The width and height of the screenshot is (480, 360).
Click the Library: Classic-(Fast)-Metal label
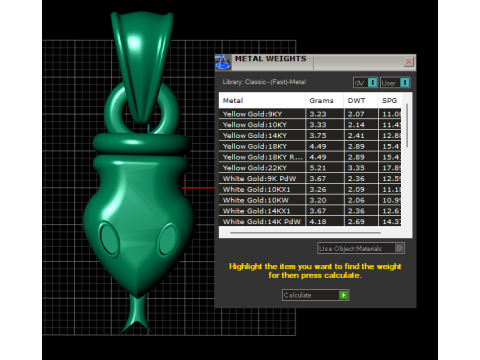(x=264, y=82)
